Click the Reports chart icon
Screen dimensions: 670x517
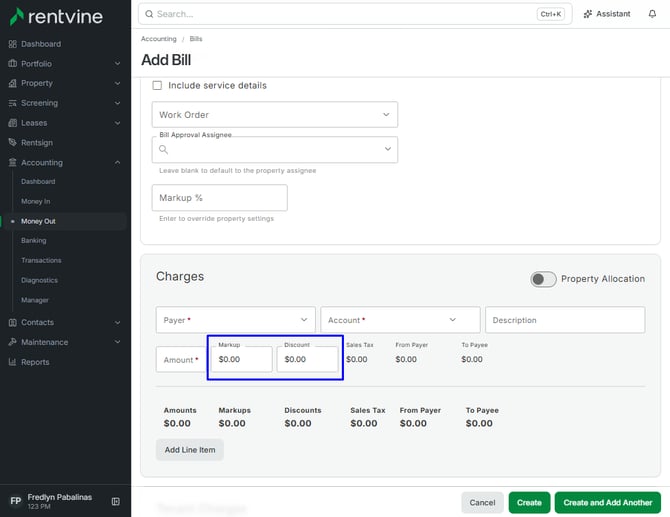[12, 362]
